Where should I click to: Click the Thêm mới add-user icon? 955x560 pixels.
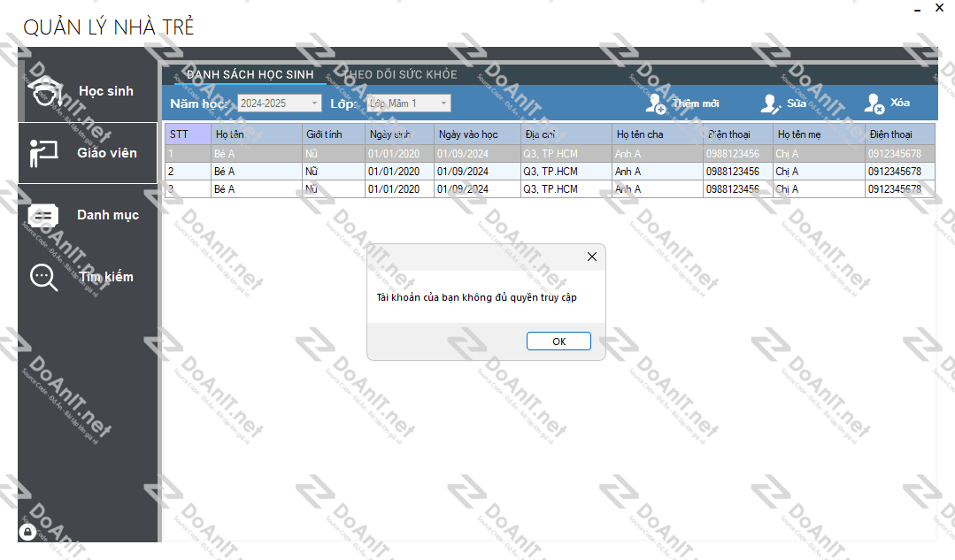pos(655,104)
